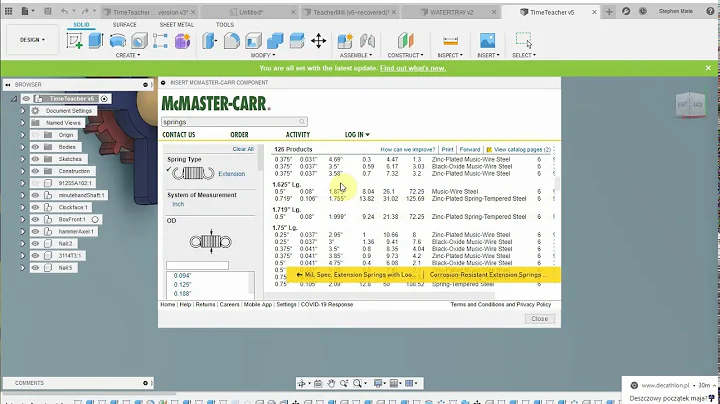Viewport: 720px width, 404px height.
Task: Switch to the Untitled document tab
Action: (x=251, y=12)
